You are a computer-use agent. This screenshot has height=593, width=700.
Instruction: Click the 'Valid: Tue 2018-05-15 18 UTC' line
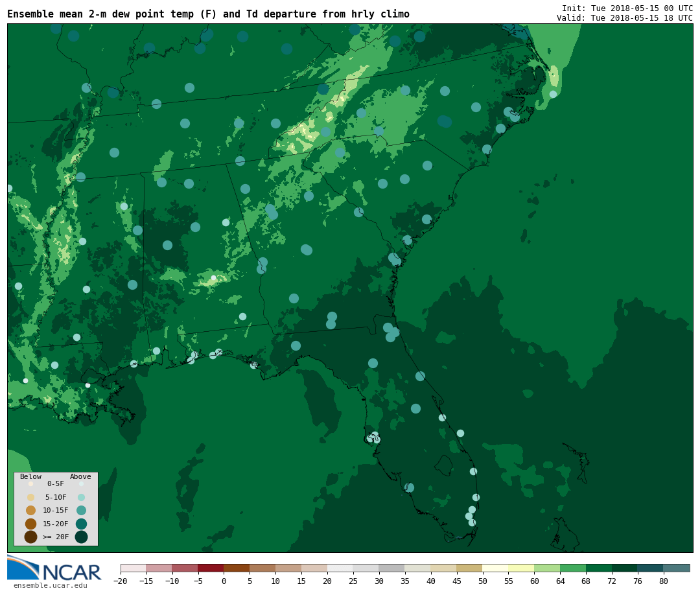pyautogui.click(x=625, y=18)
